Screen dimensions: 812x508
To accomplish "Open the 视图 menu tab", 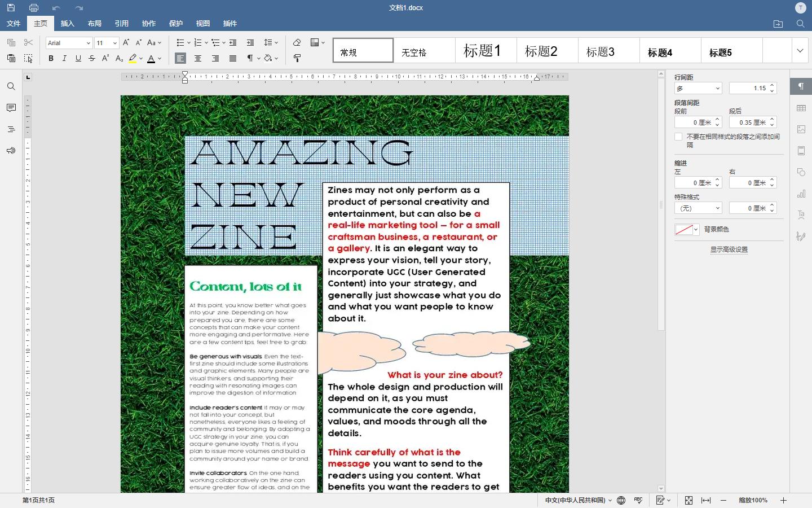I will pos(202,23).
